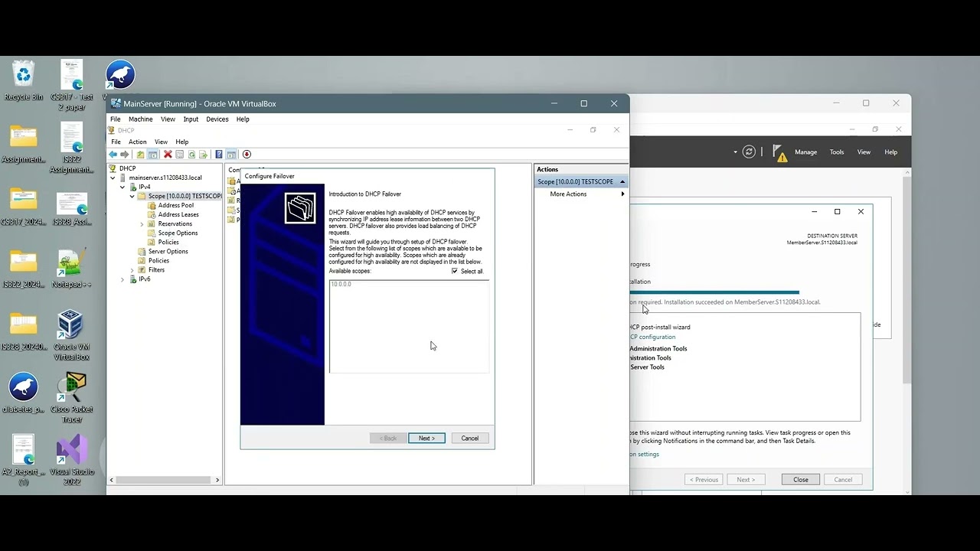The height and width of the screenshot is (551, 980).
Task: Expand the Filters tree node
Action: coord(132,270)
